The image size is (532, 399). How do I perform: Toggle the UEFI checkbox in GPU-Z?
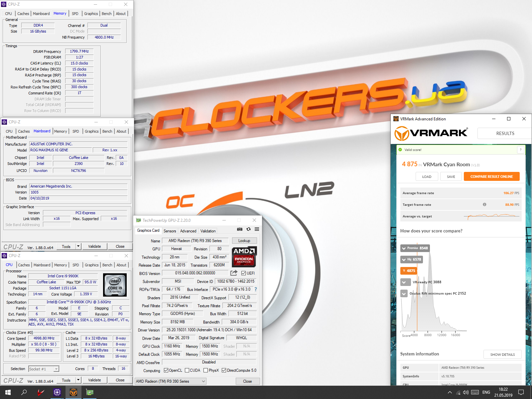click(244, 273)
